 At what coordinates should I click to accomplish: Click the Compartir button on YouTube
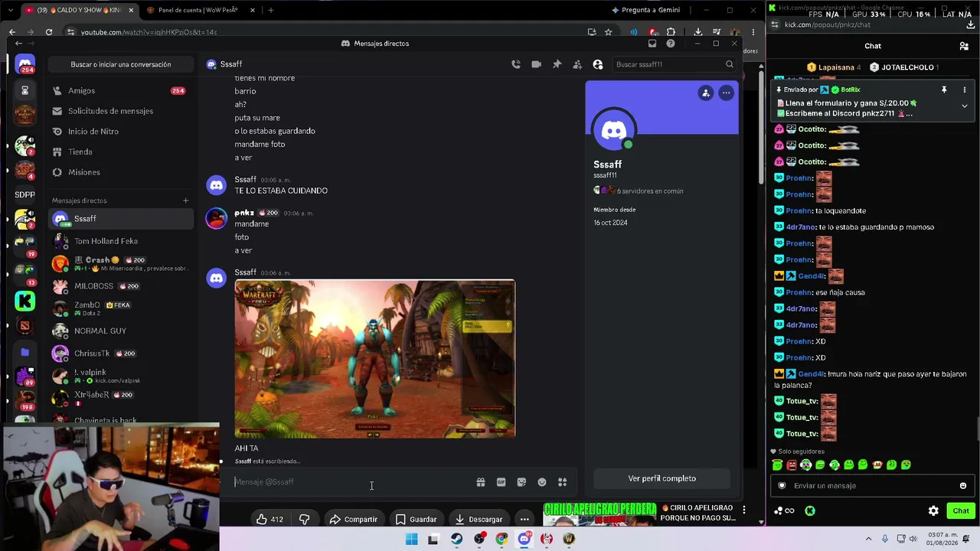click(354, 520)
